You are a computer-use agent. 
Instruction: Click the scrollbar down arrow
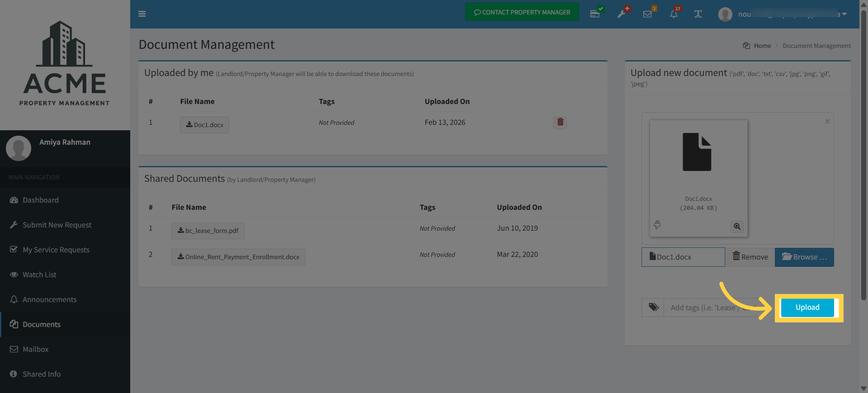tap(863, 388)
